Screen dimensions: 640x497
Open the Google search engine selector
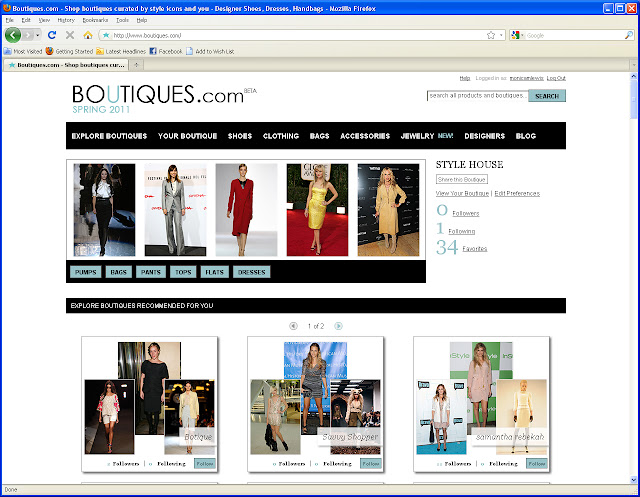click(x=518, y=36)
